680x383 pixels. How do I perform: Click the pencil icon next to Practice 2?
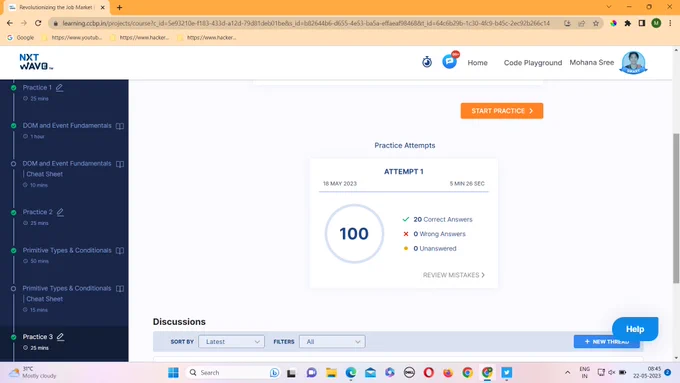coord(60,212)
